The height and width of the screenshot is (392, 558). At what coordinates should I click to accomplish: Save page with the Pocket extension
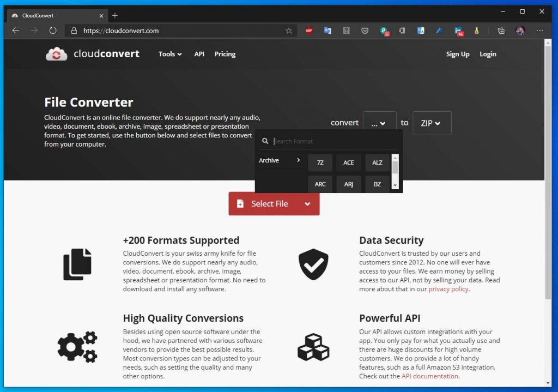pos(365,31)
